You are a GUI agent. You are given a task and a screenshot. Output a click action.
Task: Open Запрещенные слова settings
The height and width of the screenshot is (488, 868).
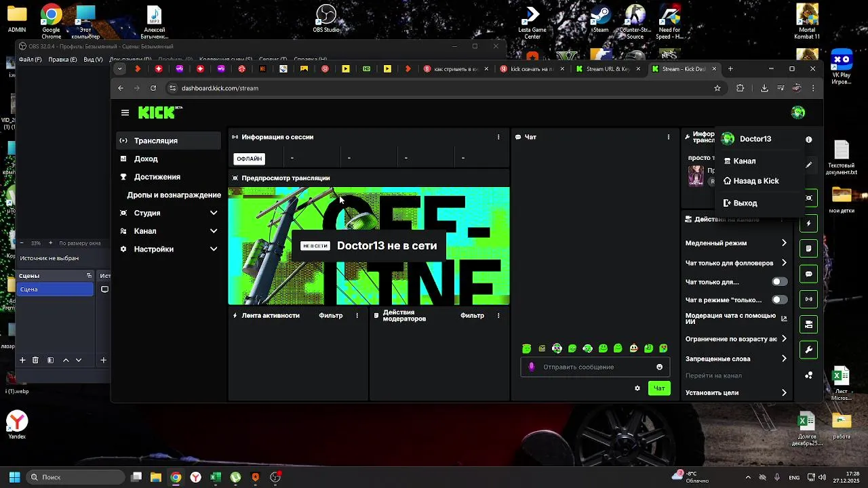pyautogui.click(x=736, y=359)
